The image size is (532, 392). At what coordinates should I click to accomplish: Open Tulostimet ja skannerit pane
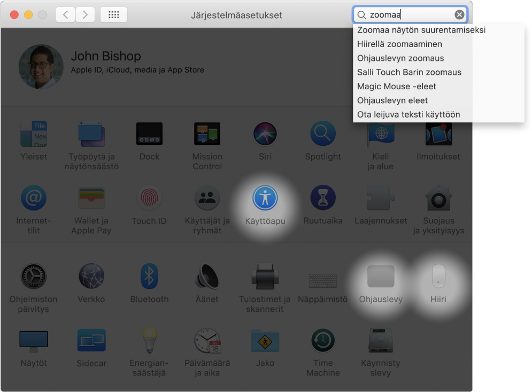coord(265,276)
